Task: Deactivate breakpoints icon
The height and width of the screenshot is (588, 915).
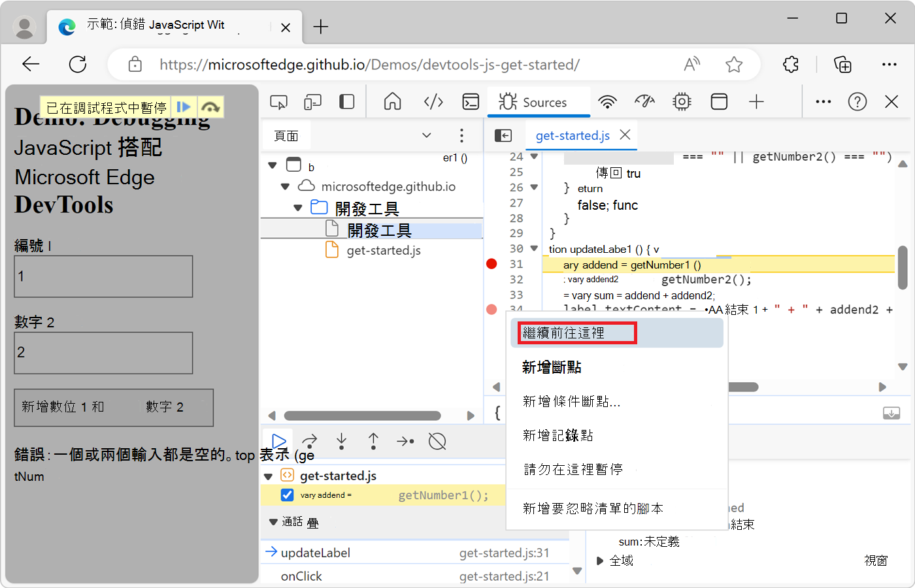Action: point(437,442)
